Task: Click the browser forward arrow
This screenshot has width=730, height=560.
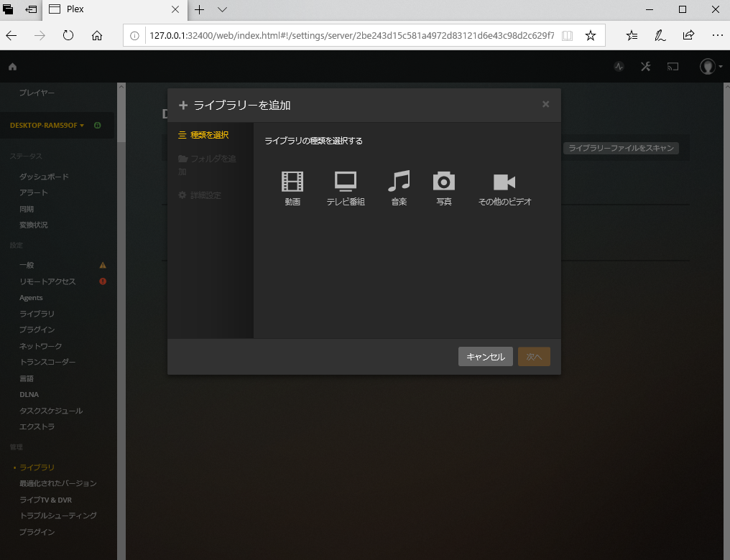Action: coord(40,35)
